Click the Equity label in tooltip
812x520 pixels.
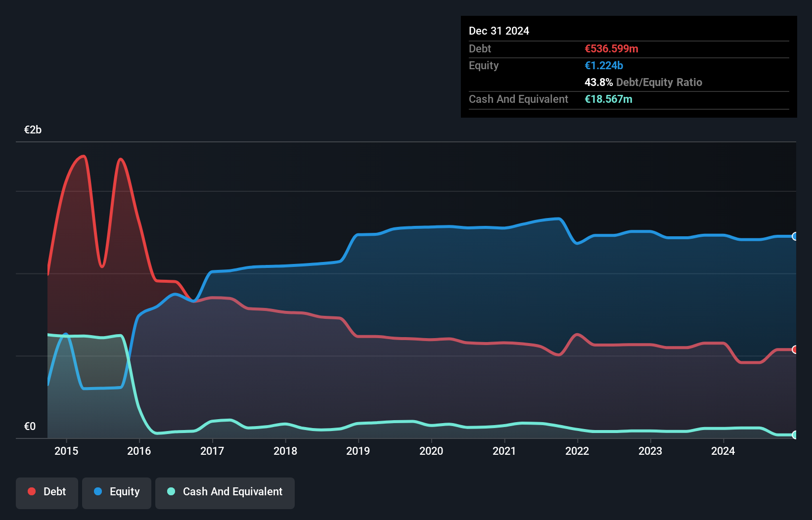point(484,66)
